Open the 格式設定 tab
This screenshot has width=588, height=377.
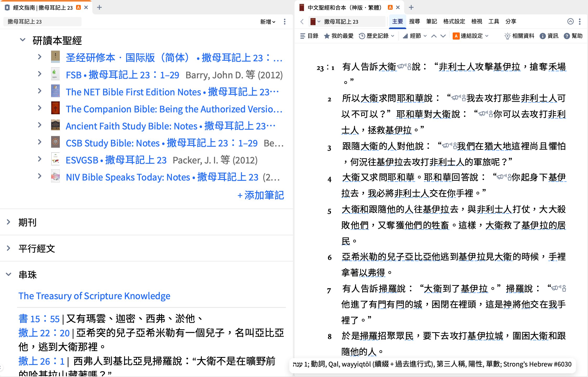tap(454, 21)
